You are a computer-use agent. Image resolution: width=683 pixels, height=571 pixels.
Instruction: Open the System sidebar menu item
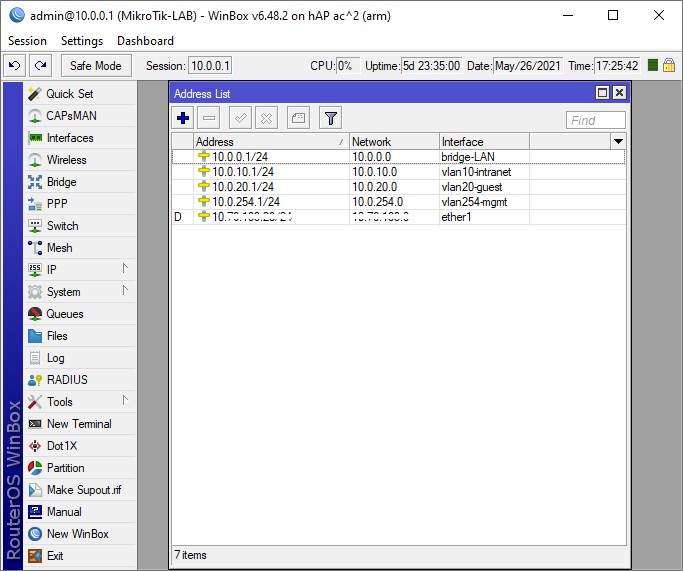point(80,292)
